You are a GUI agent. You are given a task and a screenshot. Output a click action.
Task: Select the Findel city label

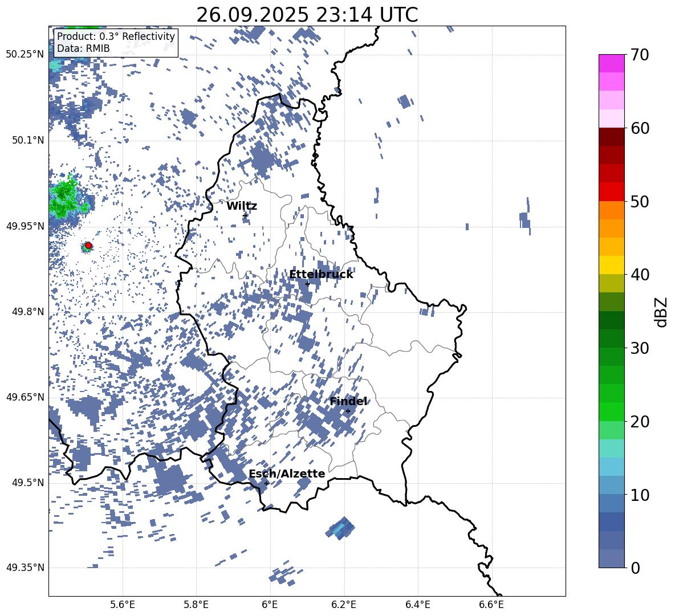pos(348,401)
